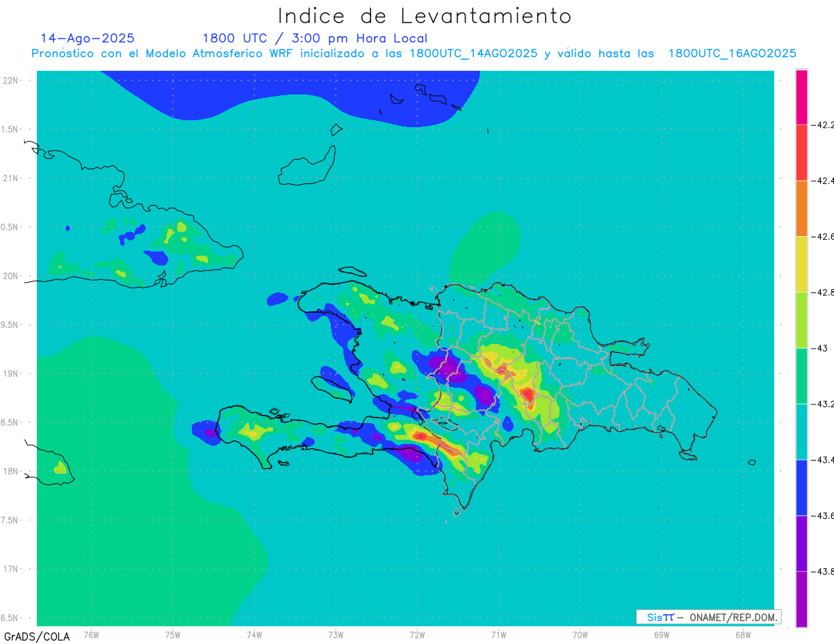Click the 'Pronóstico con el Modelo Atmosférico WRF' line

point(414,53)
